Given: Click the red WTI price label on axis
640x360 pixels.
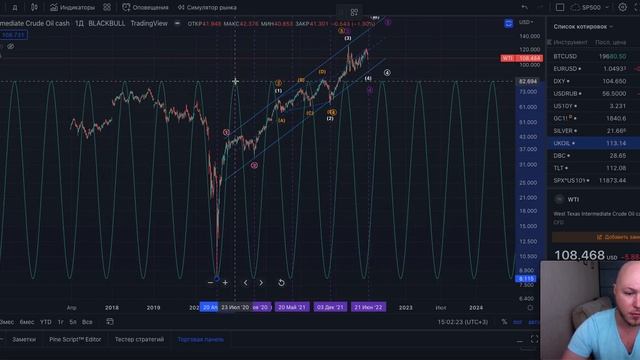Looking at the screenshot, I should (x=522, y=58).
